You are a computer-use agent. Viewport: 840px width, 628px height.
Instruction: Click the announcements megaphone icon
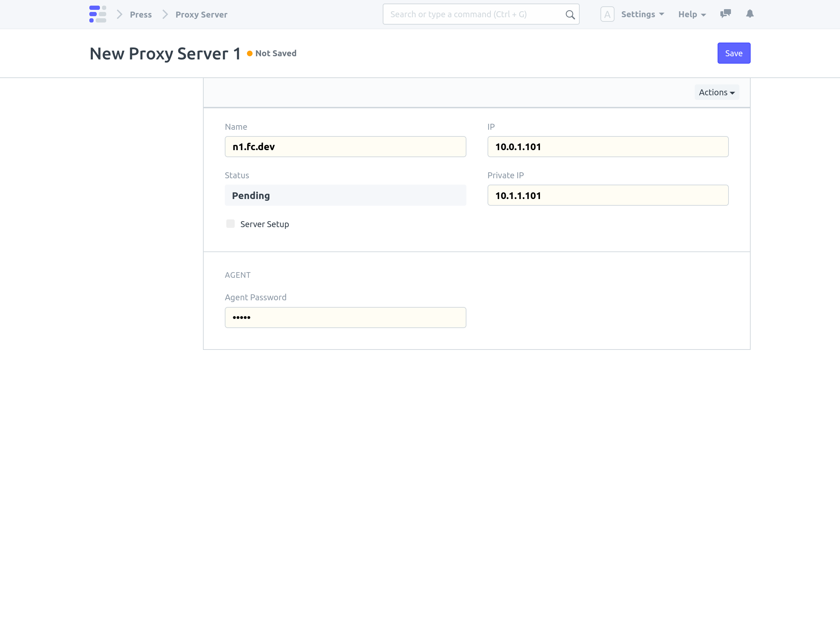point(726,14)
